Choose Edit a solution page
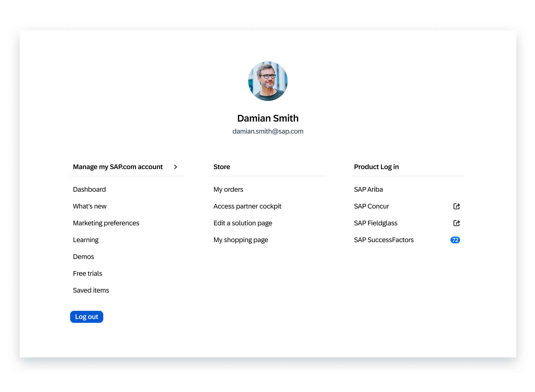The image size is (535, 392). click(243, 223)
